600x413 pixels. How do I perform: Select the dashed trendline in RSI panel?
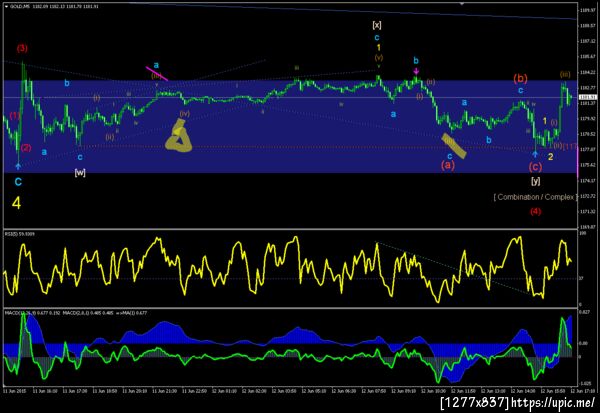click(454, 269)
